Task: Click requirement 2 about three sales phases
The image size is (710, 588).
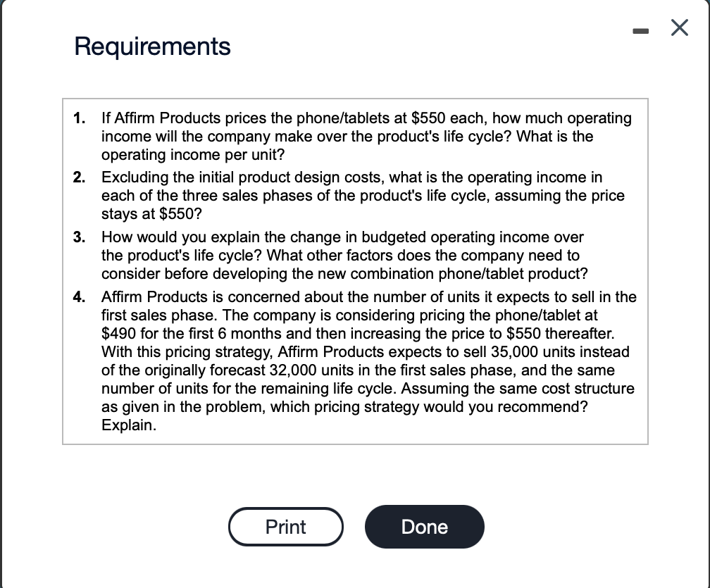Action: [363, 195]
